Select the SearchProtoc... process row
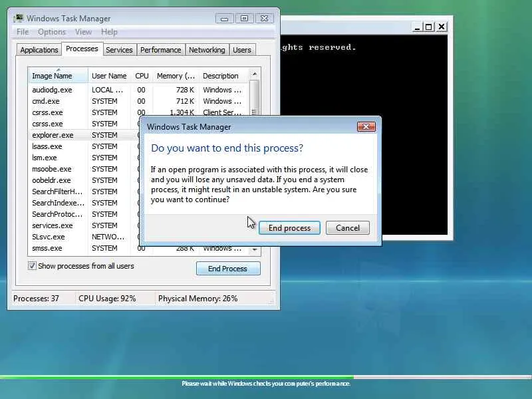The image size is (532, 399). [84, 214]
